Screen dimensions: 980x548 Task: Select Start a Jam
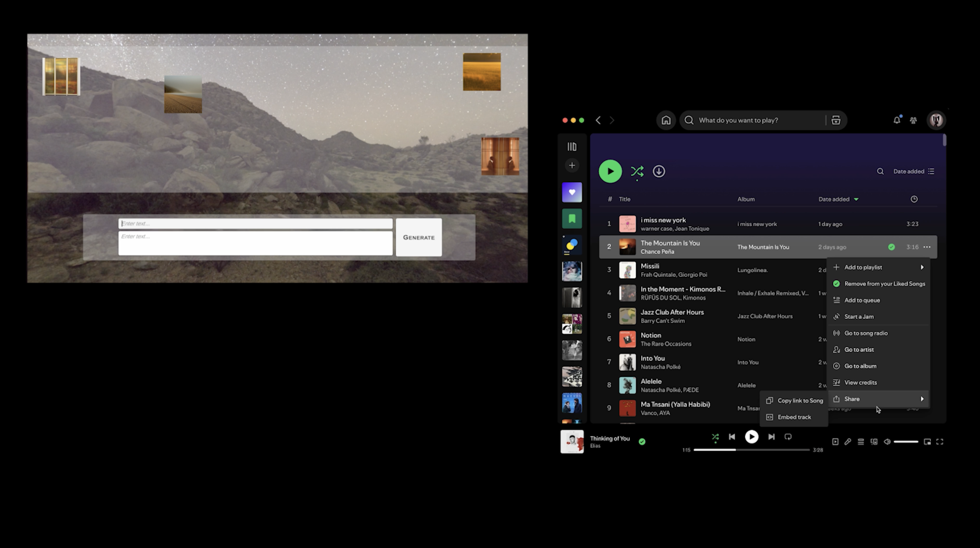point(879,316)
